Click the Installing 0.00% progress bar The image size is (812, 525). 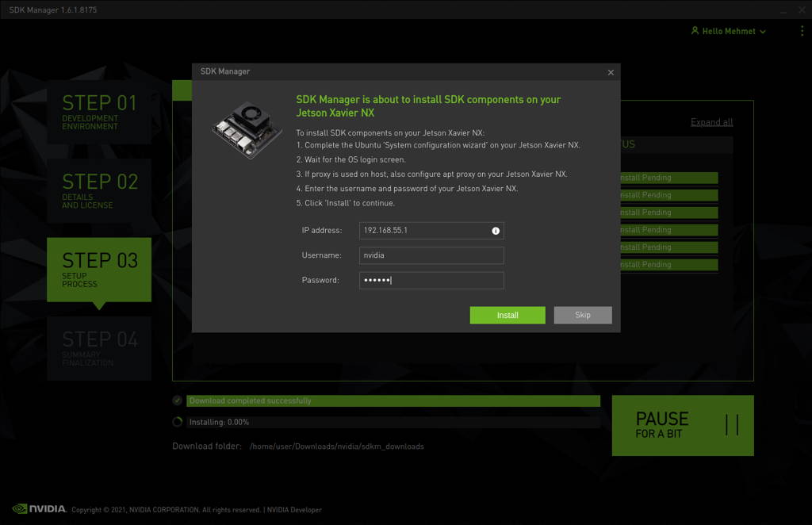(x=393, y=422)
